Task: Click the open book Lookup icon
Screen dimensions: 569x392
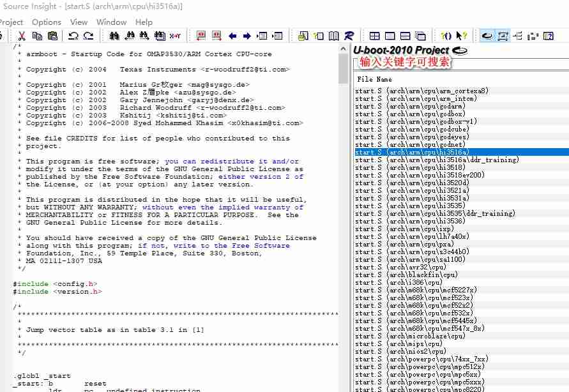Action: pyautogui.click(x=333, y=36)
